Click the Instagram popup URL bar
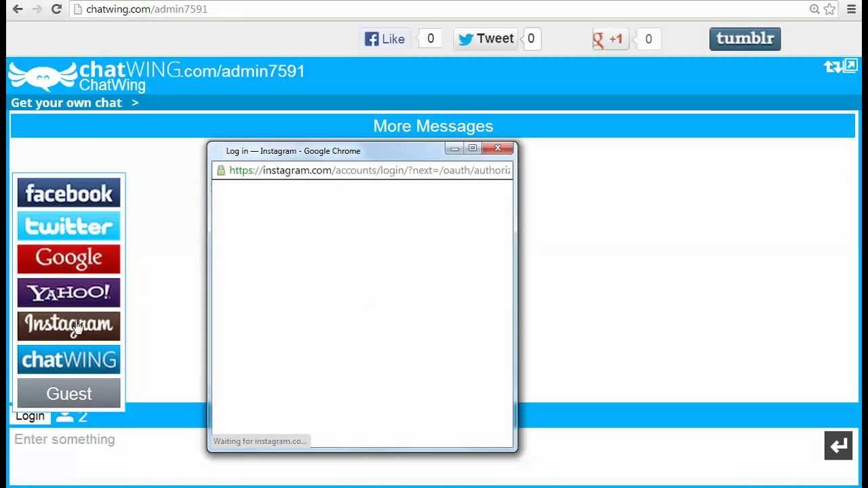 tap(363, 170)
